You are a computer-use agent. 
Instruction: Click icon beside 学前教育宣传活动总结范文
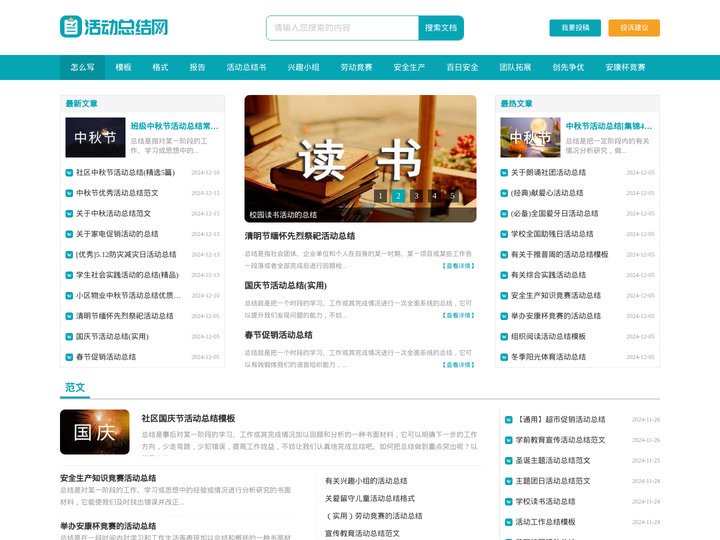pos(509,440)
